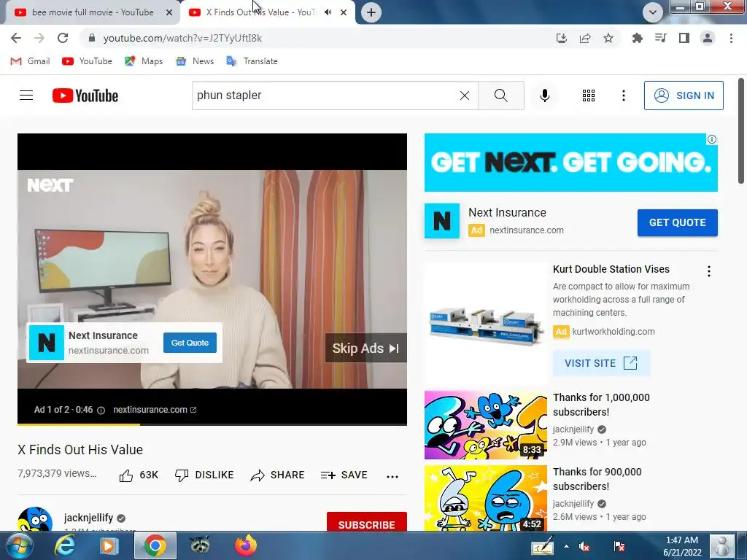Click the ad progress bar
Image resolution: width=747 pixels, height=560 pixels.
[212, 424]
